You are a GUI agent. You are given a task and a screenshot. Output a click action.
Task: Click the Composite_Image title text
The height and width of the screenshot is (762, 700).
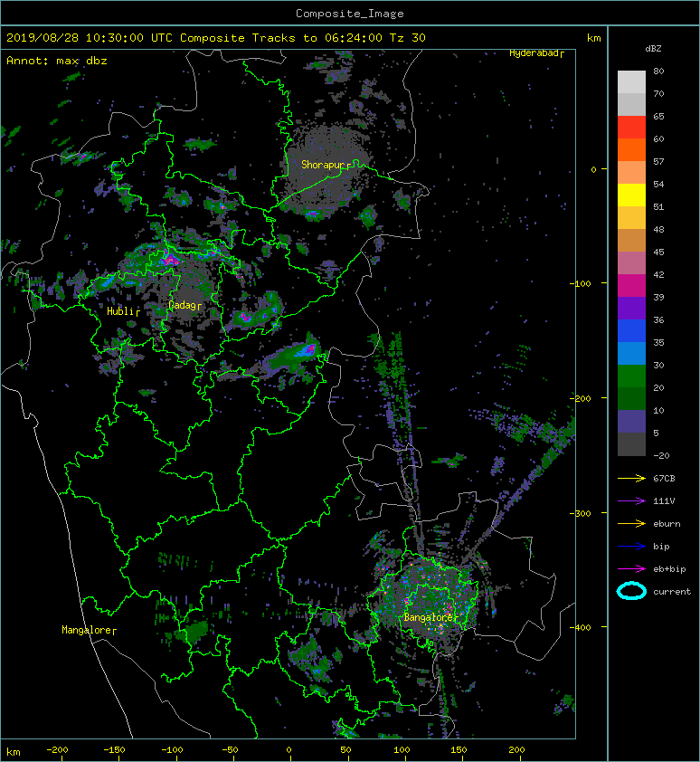coord(350,14)
